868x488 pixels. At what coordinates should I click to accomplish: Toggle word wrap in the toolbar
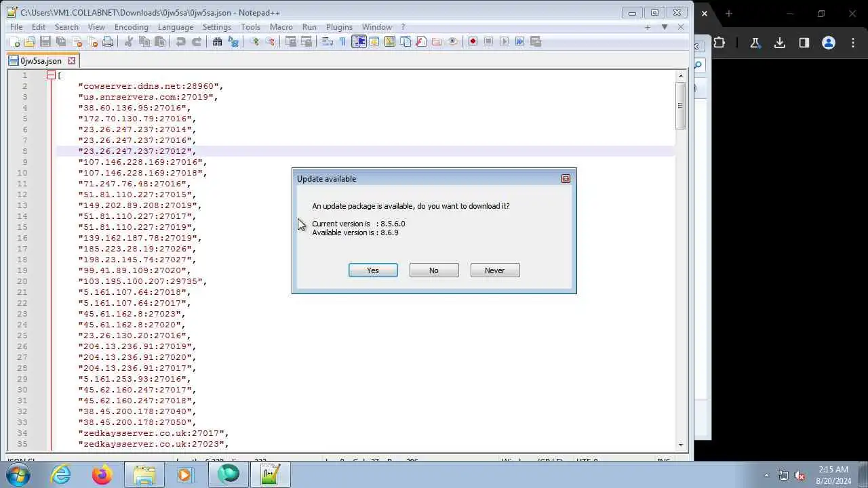click(328, 41)
